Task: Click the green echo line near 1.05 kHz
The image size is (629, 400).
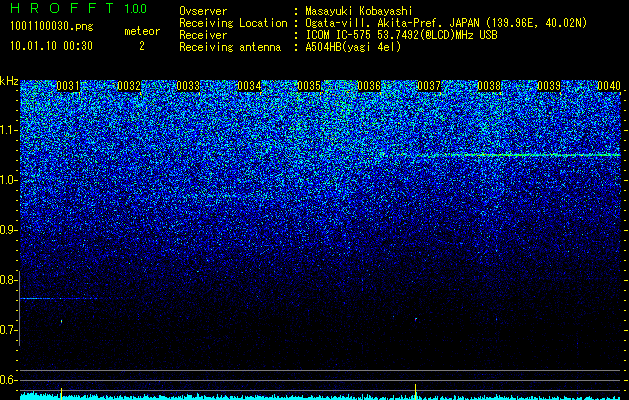Action: point(517,154)
